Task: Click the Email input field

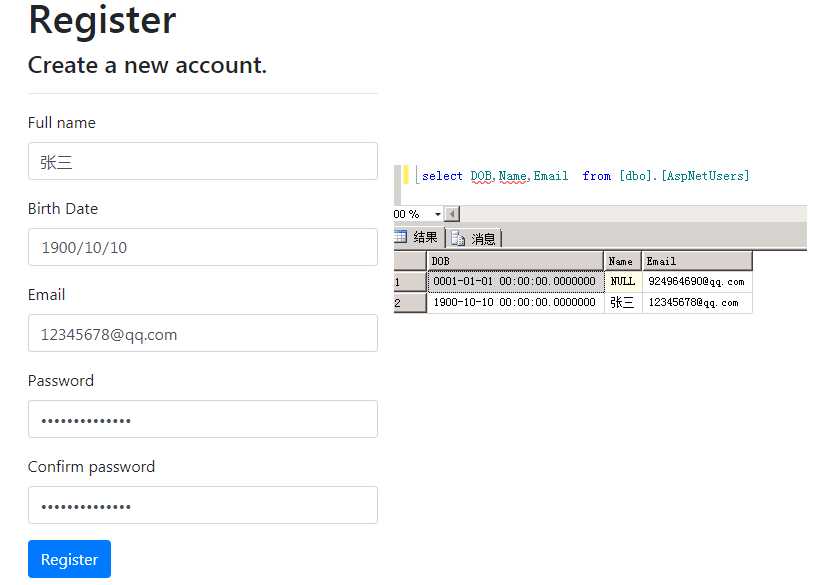Action: (x=202, y=333)
